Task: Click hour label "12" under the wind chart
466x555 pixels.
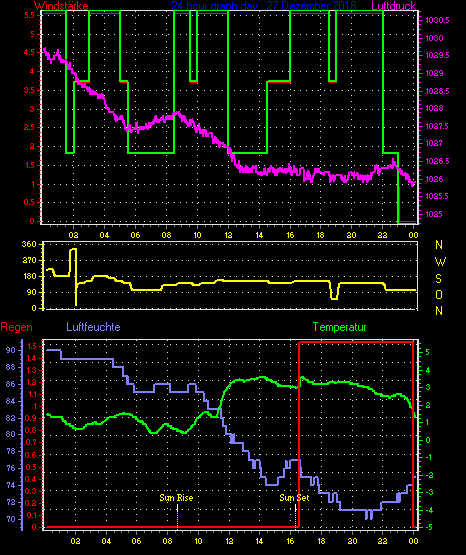Action: [228, 235]
